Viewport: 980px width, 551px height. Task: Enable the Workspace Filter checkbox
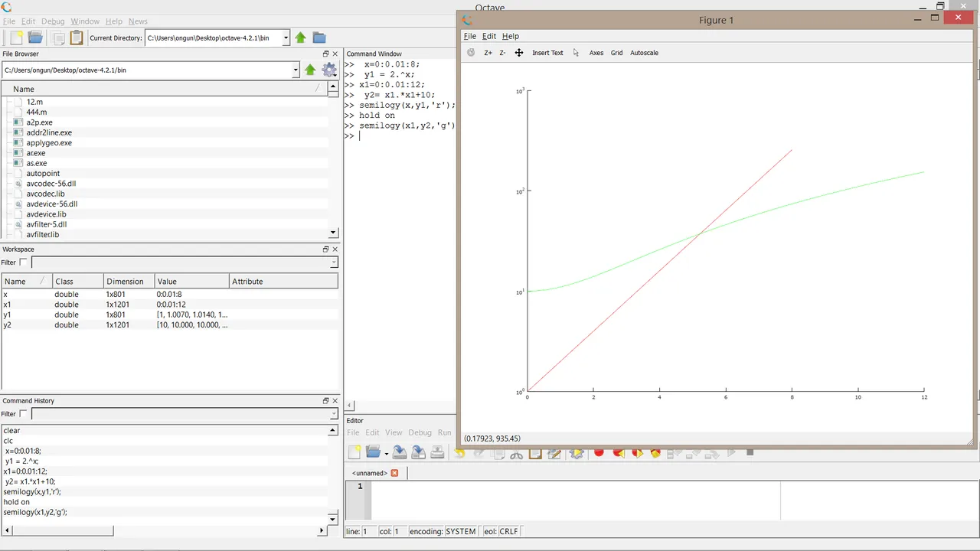23,262
